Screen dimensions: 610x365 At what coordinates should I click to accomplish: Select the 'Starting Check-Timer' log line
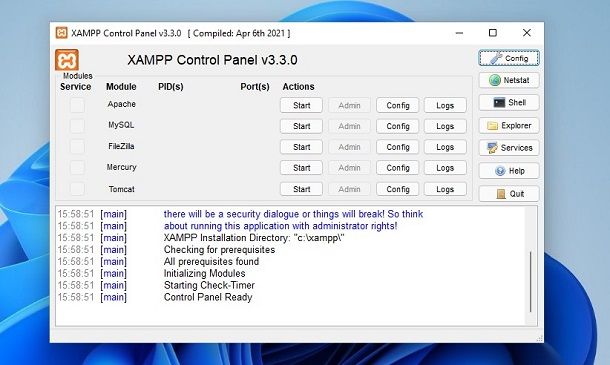[x=209, y=285]
